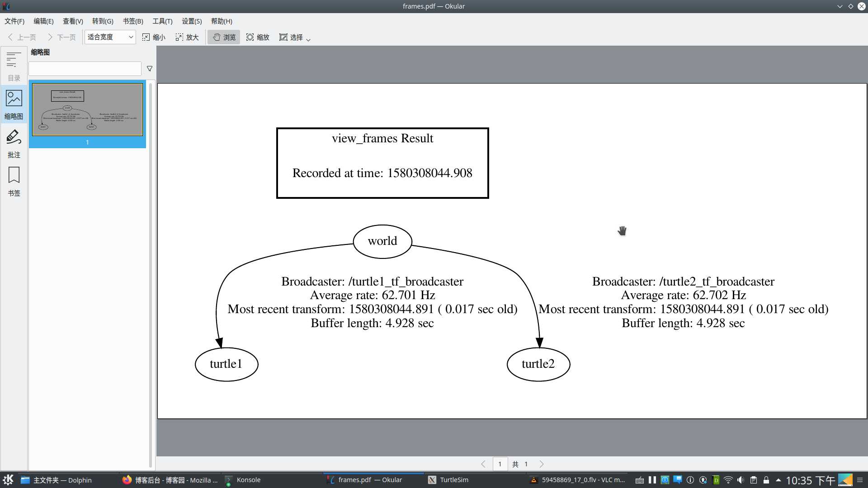The height and width of the screenshot is (488, 868).
Task: Switch to the Konsole taskbar entry
Action: point(272,480)
